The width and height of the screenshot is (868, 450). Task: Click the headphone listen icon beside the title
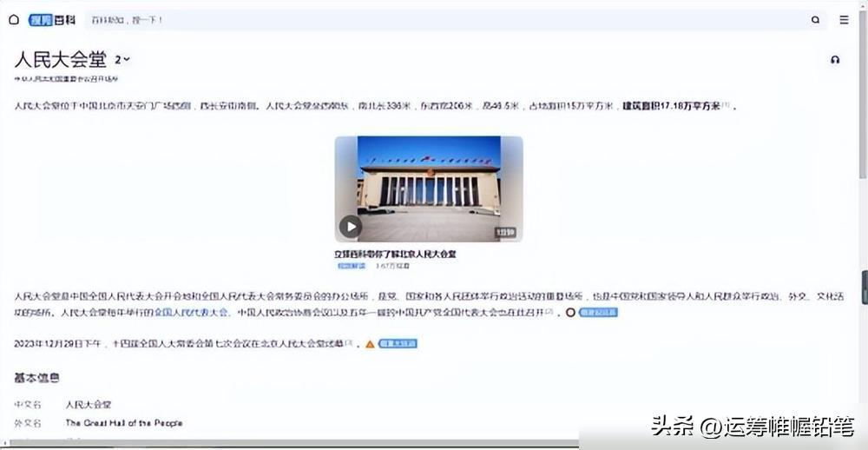[835, 60]
